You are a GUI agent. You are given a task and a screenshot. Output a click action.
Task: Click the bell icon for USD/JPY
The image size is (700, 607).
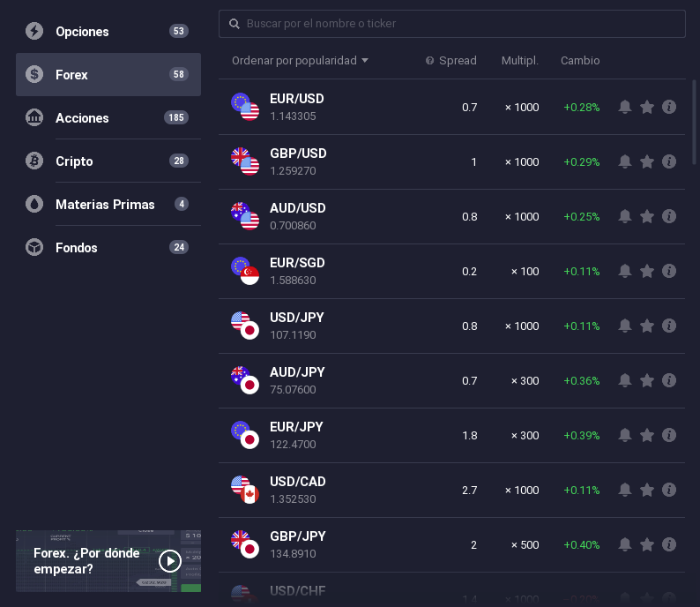(625, 326)
